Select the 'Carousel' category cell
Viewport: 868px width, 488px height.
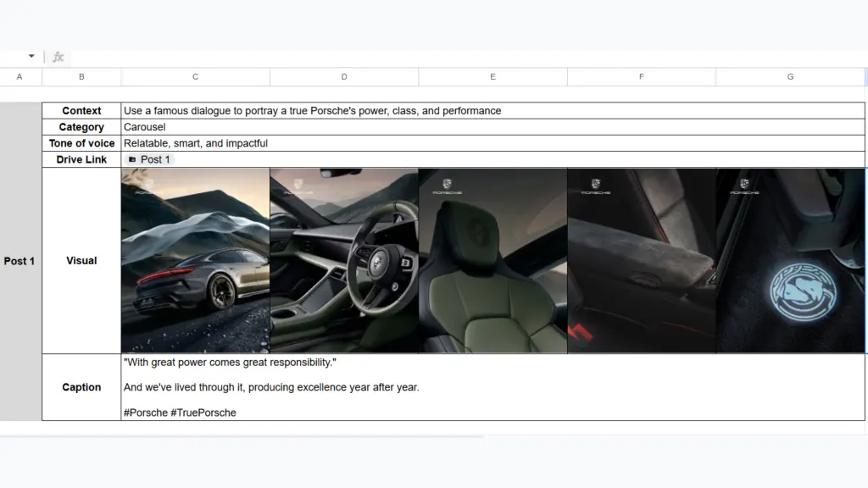pos(492,127)
